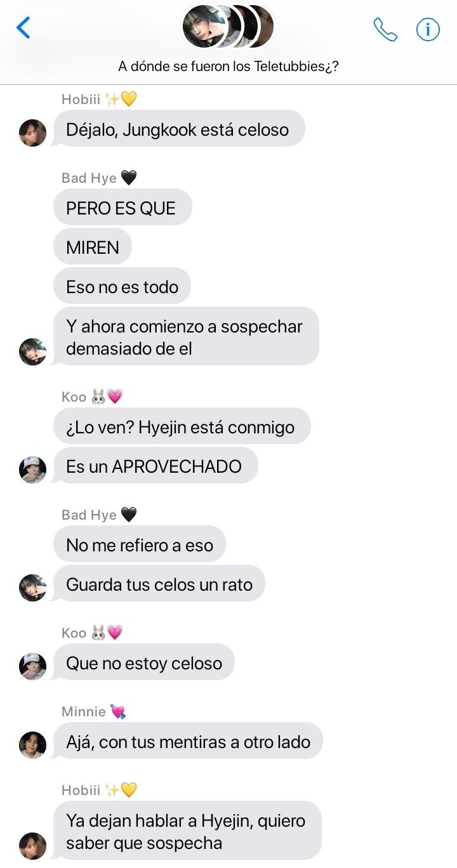The height and width of the screenshot is (868, 457).
Task: Start a voice call with phone icon
Action: [385, 29]
